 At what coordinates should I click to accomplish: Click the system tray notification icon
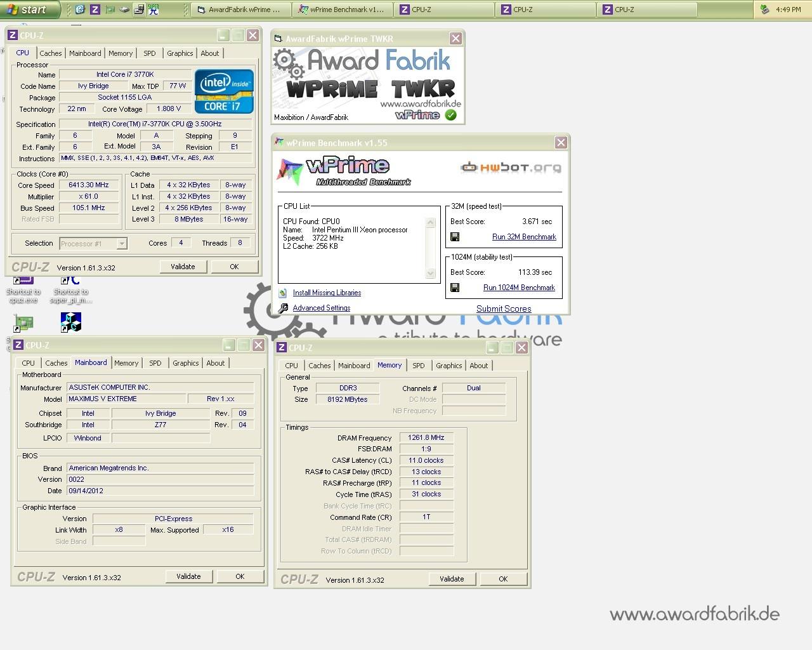pyautogui.click(x=764, y=10)
